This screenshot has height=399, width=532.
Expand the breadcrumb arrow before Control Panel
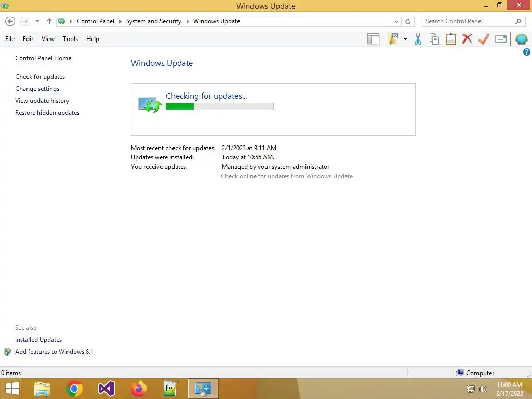click(71, 21)
